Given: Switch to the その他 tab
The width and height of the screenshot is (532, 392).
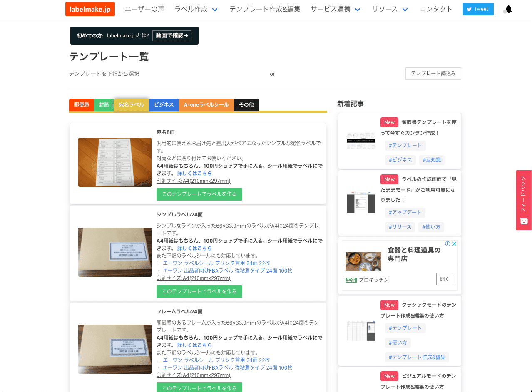Looking at the screenshot, I should pyautogui.click(x=246, y=105).
